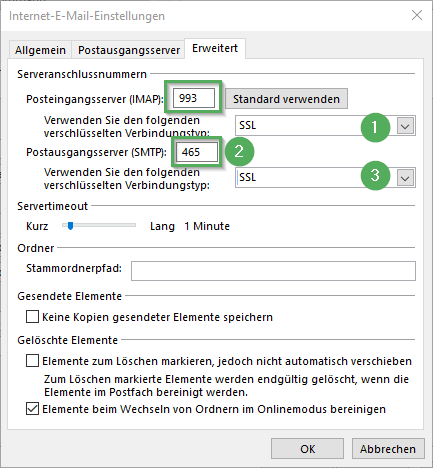Open the SMTP encryption type dropdown arrow
Viewport: 433px width, 468px height.
405,178
